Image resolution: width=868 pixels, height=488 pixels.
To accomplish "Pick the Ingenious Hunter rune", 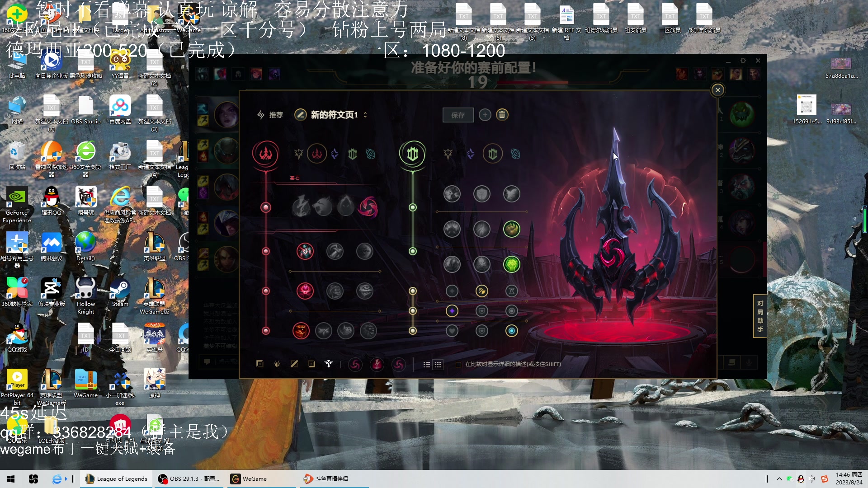I will point(323,331).
